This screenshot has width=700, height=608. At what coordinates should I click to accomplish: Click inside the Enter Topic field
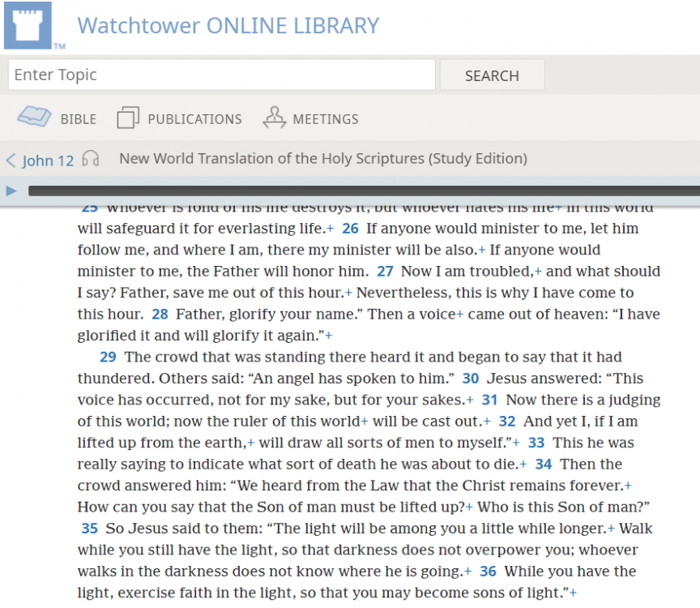219,74
